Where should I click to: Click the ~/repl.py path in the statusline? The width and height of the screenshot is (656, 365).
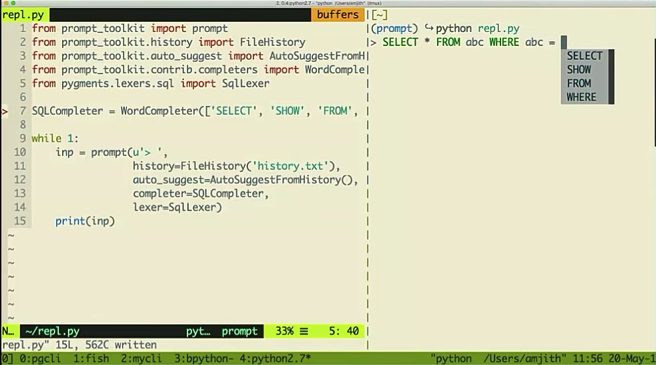pyautogui.click(x=52, y=332)
